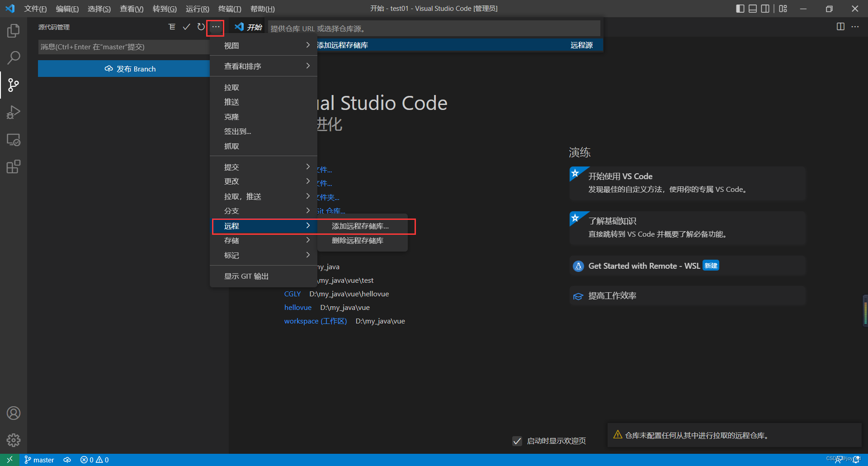Open Run and Debug view icon
The height and width of the screenshot is (466, 868).
(x=14, y=112)
